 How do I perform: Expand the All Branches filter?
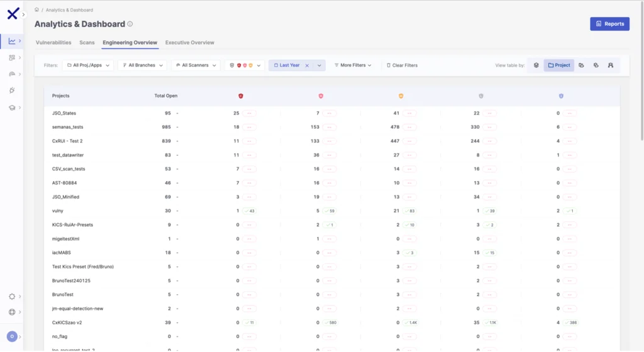142,65
